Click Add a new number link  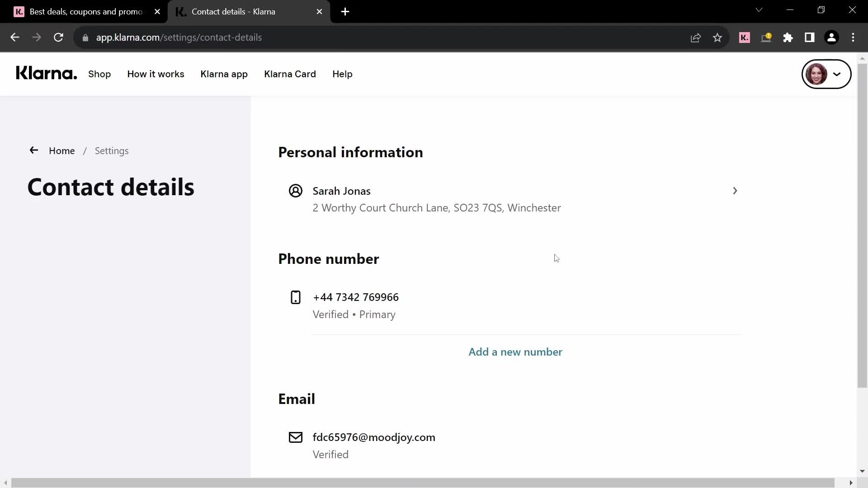[x=515, y=352]
